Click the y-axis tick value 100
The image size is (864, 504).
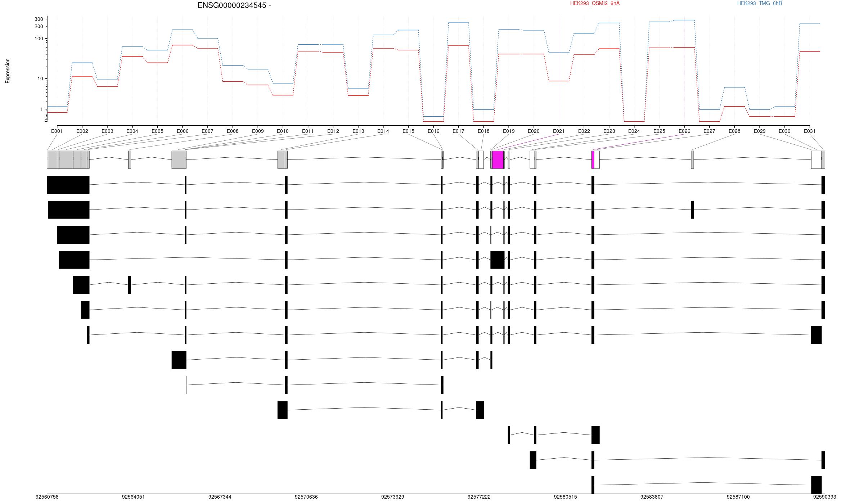(39, 39)
